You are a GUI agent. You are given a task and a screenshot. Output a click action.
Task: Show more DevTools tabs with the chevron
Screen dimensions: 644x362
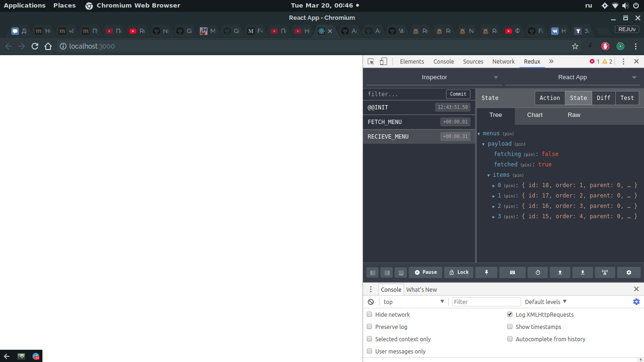pos(551,62)
